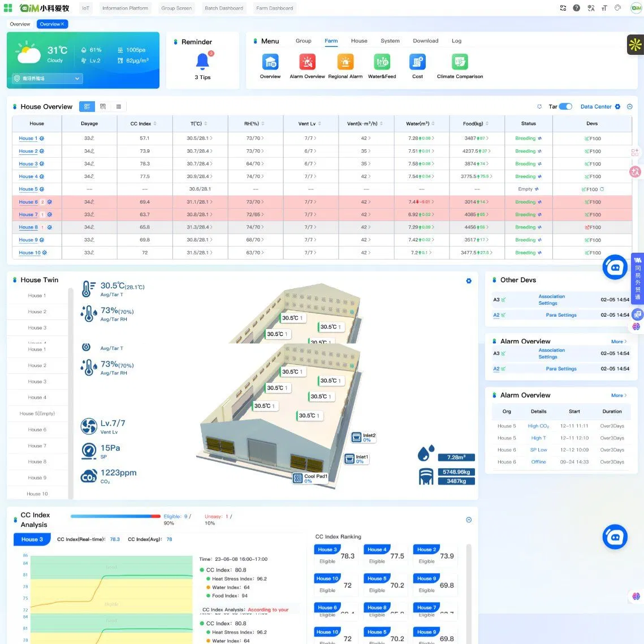Collapse the CC Index Analysis panel
The width and height of the screenshot is (644, 644).
pyautogui.click(x=468, y=519)
